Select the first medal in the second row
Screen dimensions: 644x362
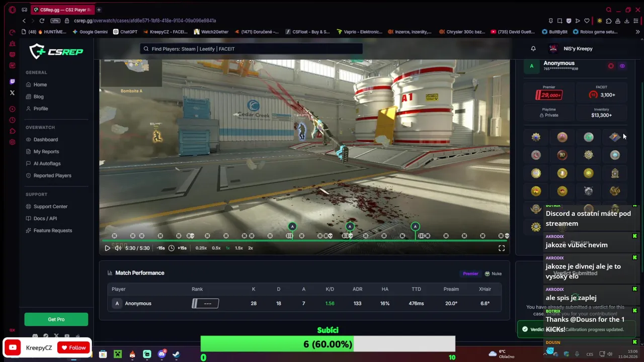536,155
